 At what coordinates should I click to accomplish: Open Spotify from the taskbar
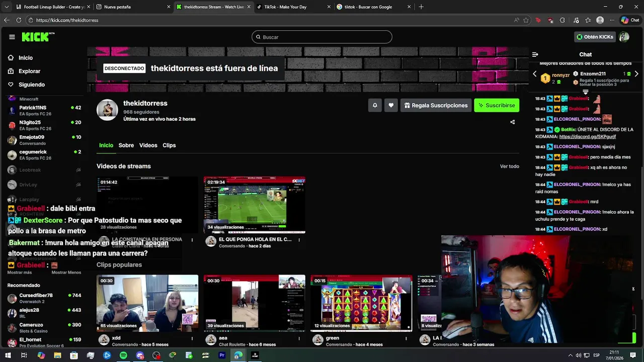coord(123,355)
